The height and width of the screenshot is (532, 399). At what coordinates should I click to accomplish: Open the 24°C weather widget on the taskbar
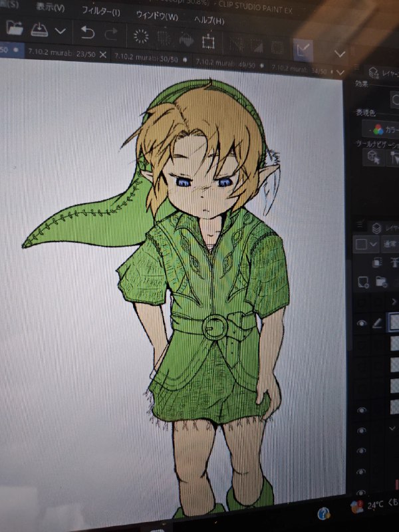[375, 505]
